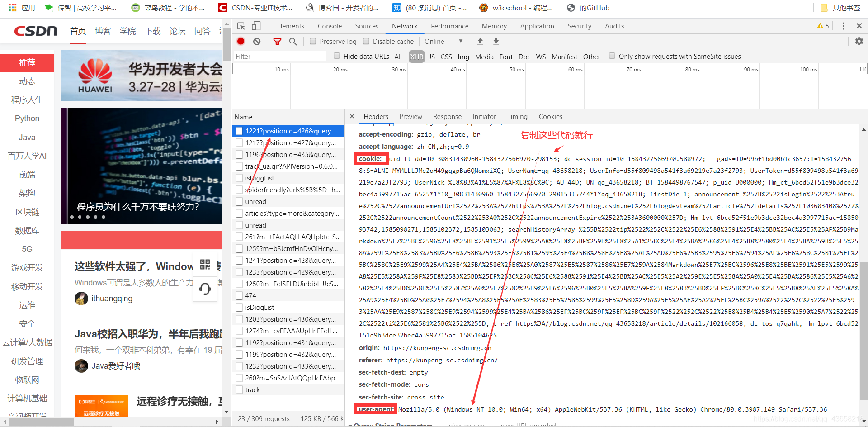This screenshot has height=427, width=868.
Task: Click the headers pane scrollbar thumb
Action: pyautogui.click(x=863, y=331)
